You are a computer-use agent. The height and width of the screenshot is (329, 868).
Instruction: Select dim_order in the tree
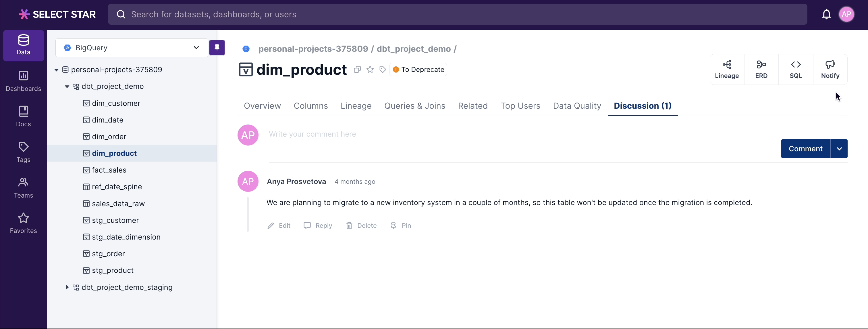coord(109,137)
